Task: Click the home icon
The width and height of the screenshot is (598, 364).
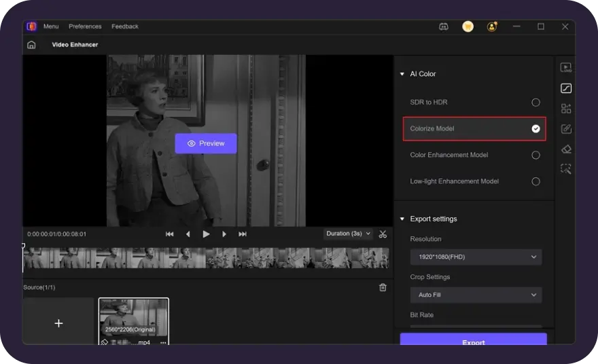Action: [x=31, y=45]
